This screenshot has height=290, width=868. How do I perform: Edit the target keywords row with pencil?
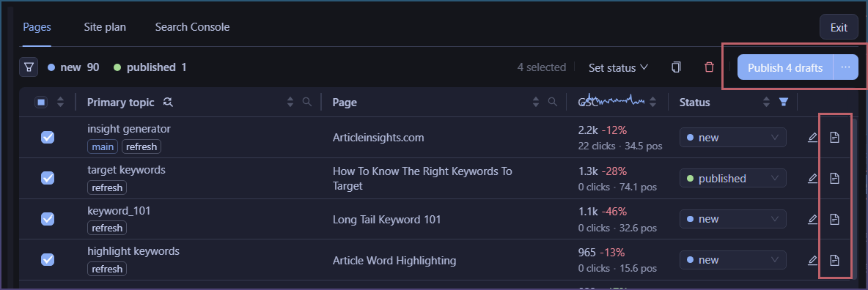point(812,178)
